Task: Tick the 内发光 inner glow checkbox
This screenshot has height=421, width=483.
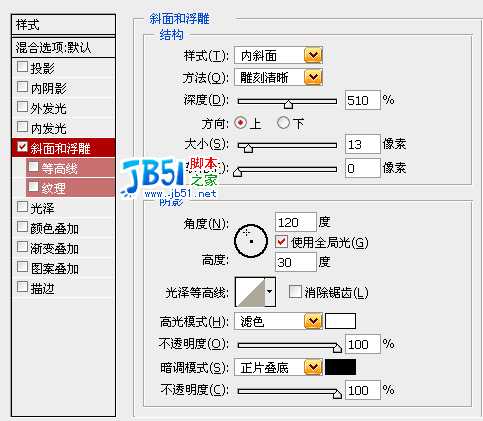Action: click(22, 127)
